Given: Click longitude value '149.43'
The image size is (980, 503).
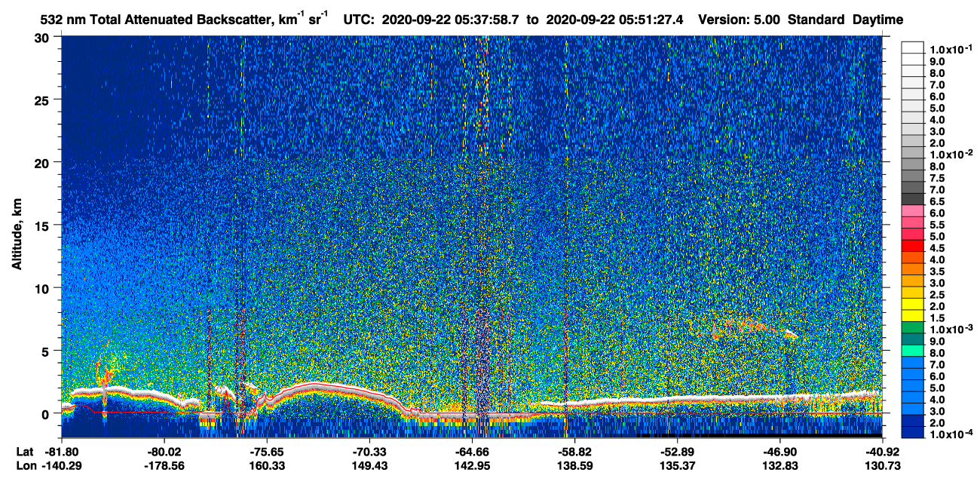Looking at the screenshot, I should click(x=369, y=466).
